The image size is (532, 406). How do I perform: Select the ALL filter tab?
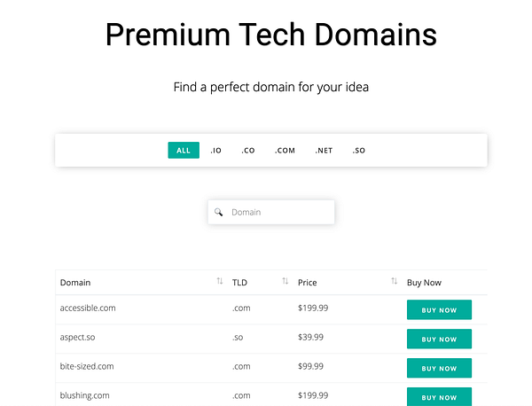click(x=184, y=151)
